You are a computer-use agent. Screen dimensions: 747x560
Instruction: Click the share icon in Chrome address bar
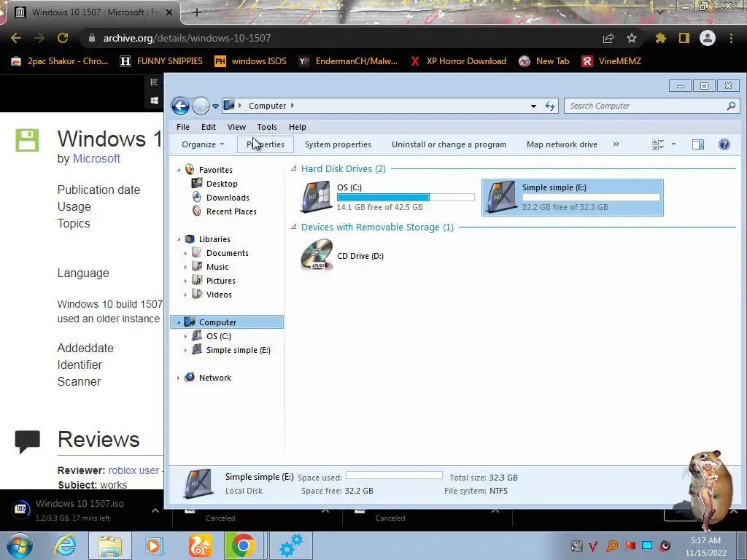click(x=608, y=38)
